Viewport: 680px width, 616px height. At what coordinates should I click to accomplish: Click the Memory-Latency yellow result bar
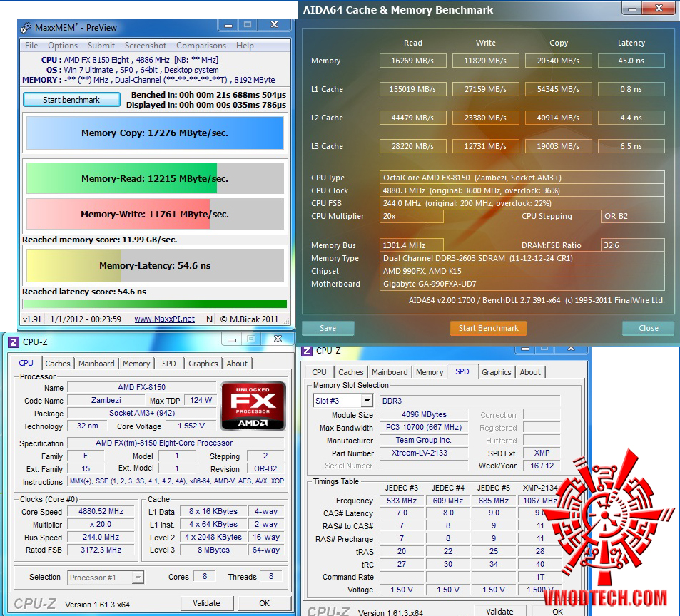[155, 265]
